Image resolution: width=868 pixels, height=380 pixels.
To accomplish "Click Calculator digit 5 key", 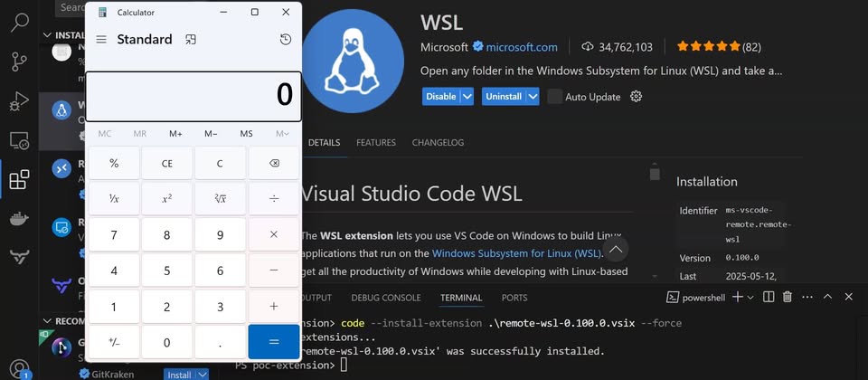I will coord(166,271).
